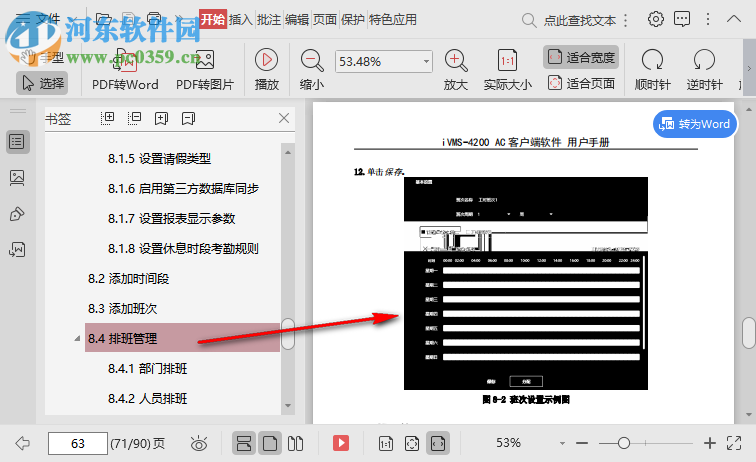Open the 批注 ribbon tab

pos(269,19)
